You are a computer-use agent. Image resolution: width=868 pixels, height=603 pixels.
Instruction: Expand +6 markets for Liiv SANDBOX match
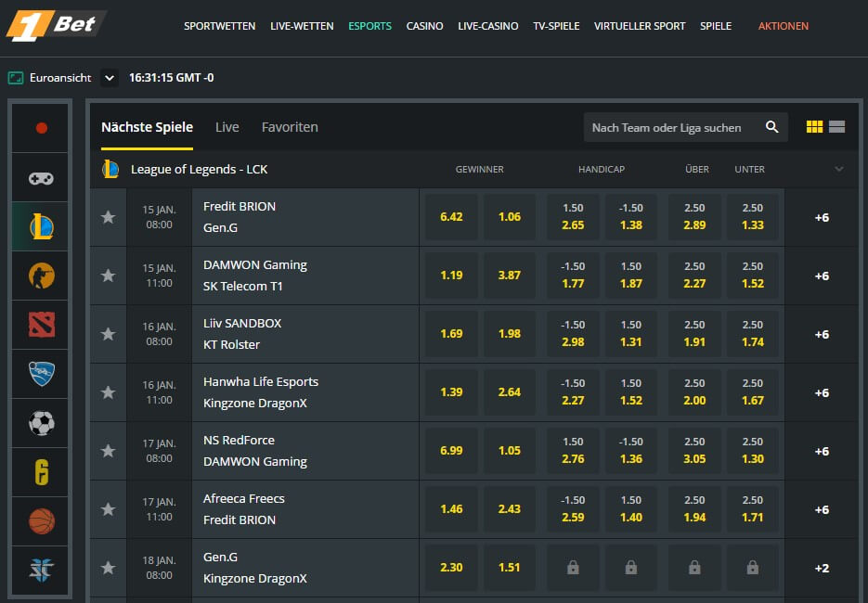(822, 334)
